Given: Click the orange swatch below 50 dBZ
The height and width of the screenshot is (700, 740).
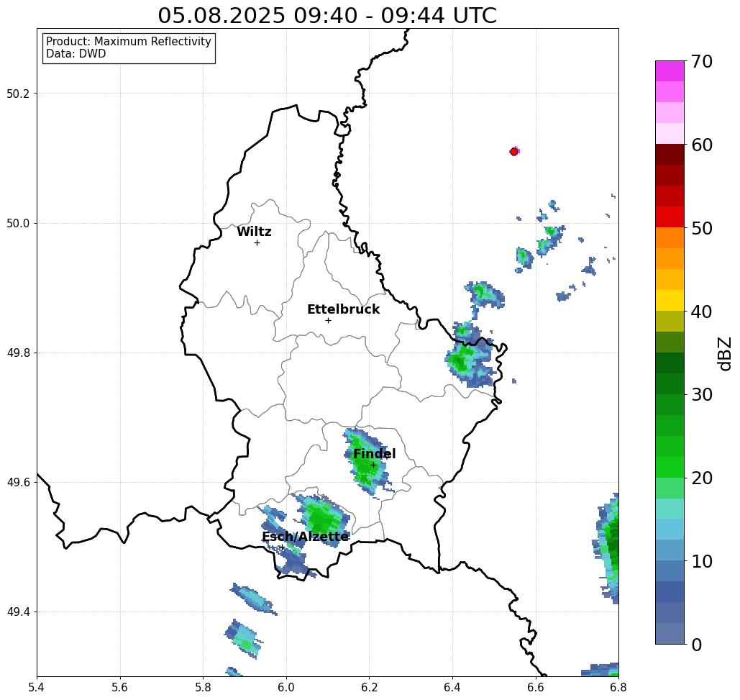Looking at the screenshot, I should point(670,238).
